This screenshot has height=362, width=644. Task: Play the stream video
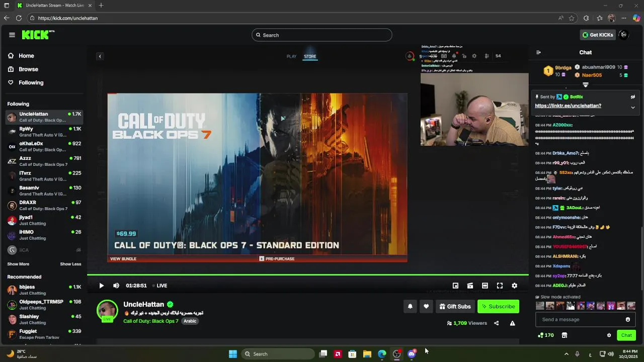click(101, 286)
